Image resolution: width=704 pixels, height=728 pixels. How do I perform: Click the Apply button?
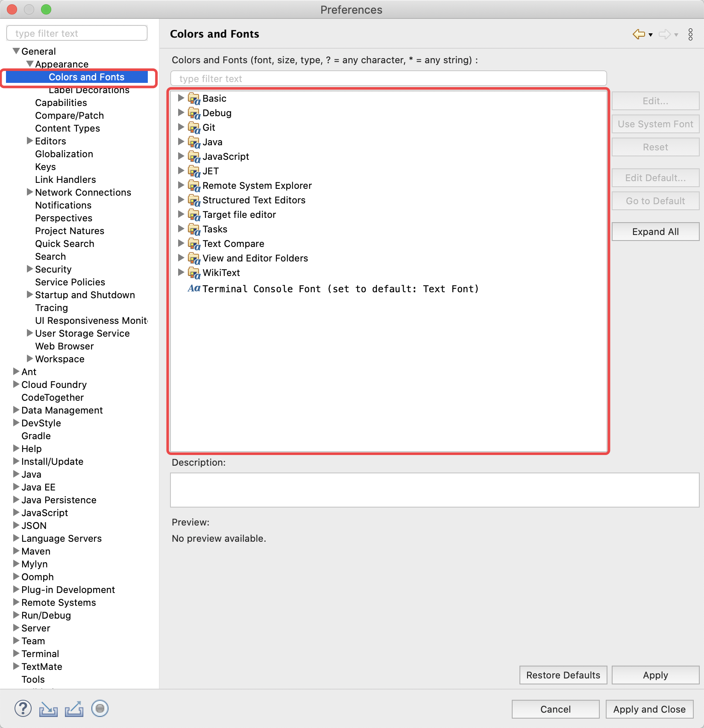coord(655,675)
